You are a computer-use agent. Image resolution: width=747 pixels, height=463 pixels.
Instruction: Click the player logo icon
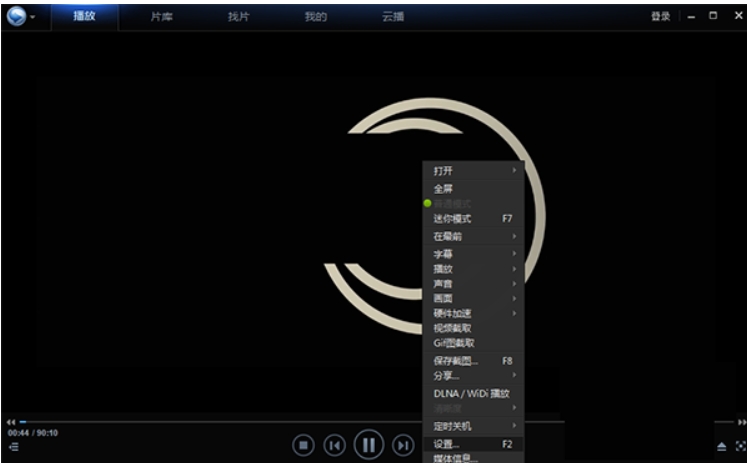pos(17,17)
